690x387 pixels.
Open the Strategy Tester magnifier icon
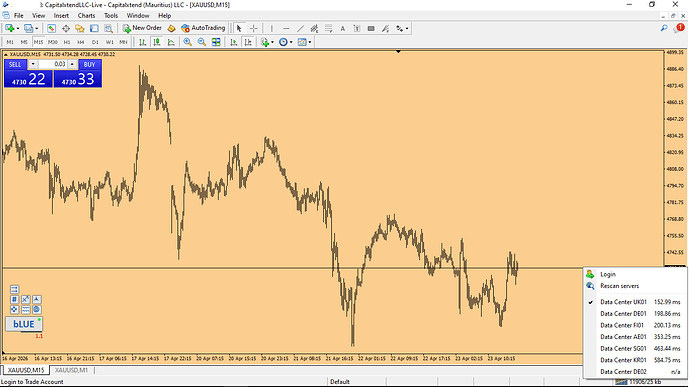click(x=108, y=28)
